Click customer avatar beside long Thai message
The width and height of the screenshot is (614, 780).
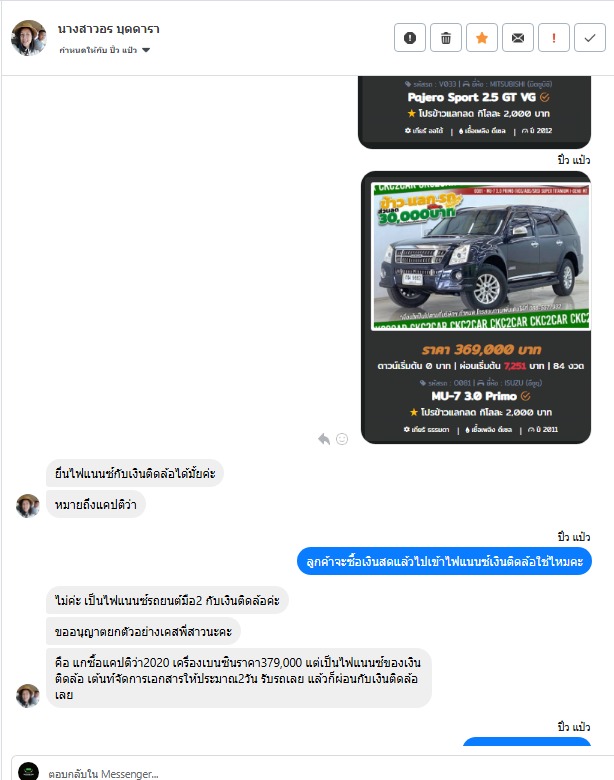point(28,695)
